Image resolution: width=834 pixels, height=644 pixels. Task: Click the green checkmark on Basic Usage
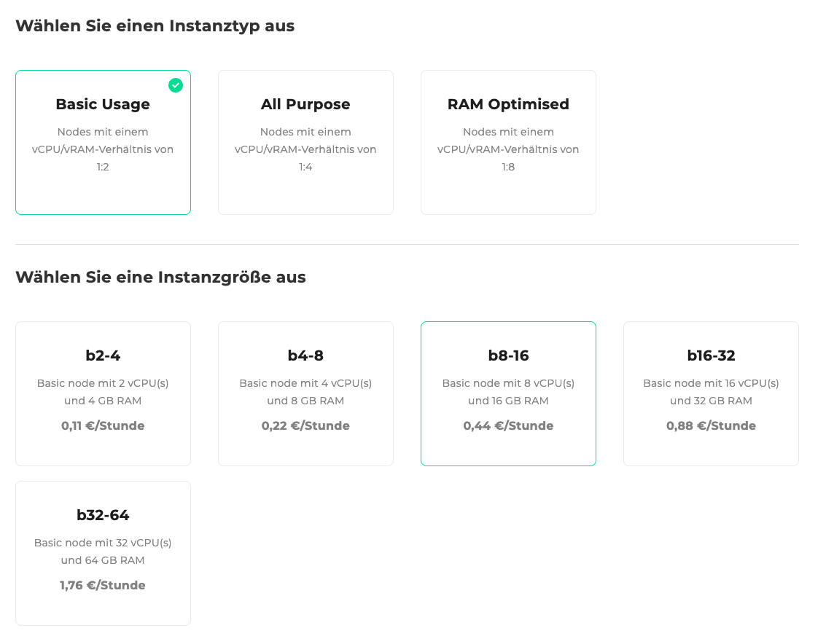[176, 85]
